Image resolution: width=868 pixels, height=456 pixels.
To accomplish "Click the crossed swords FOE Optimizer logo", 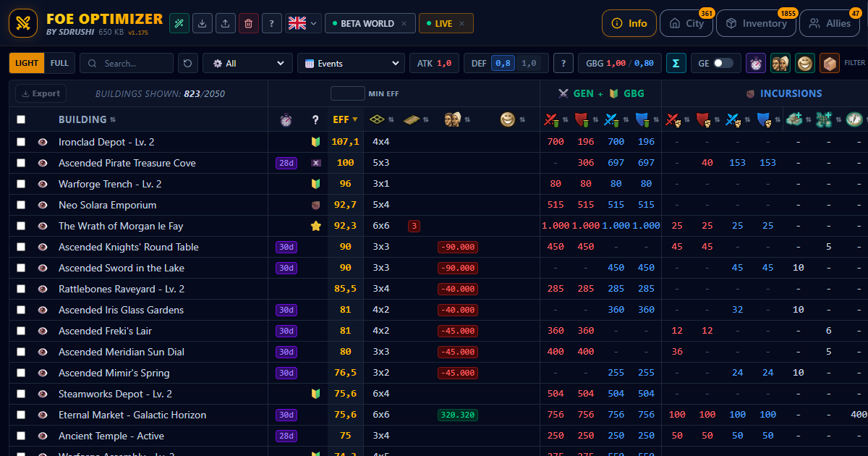I will pyautogui.click(x=23, y=23).
